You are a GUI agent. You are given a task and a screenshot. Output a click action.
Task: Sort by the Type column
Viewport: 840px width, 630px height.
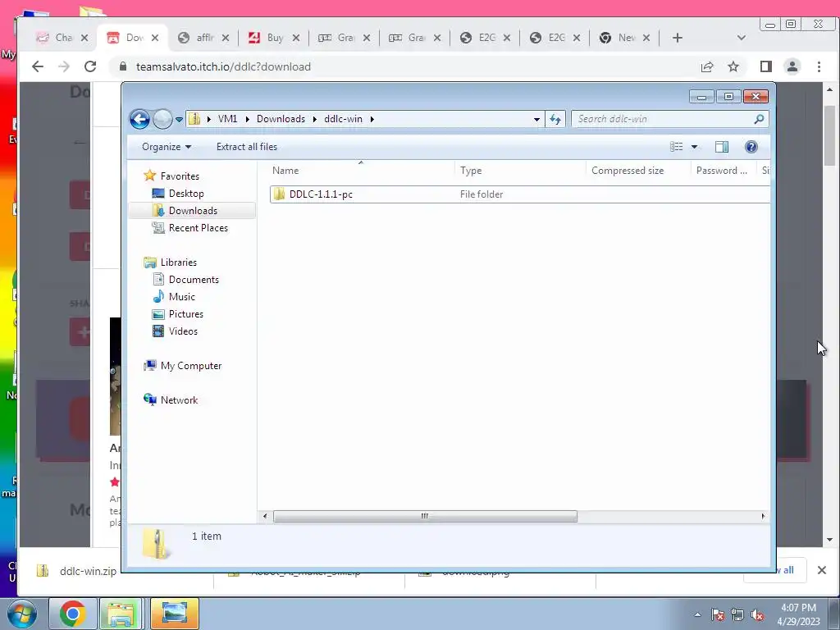point(519,171)
